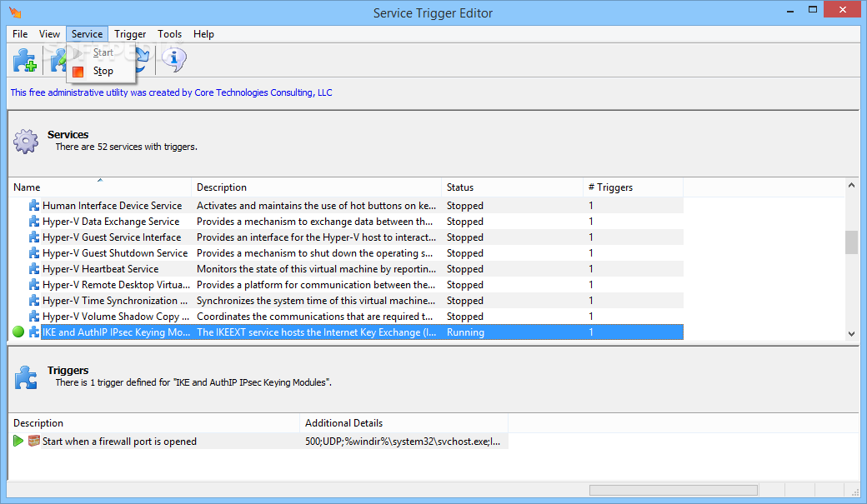867x504 pixels.
Task: Select the Hyper-V Guest Service Interface name
Action: pos(112,237)
